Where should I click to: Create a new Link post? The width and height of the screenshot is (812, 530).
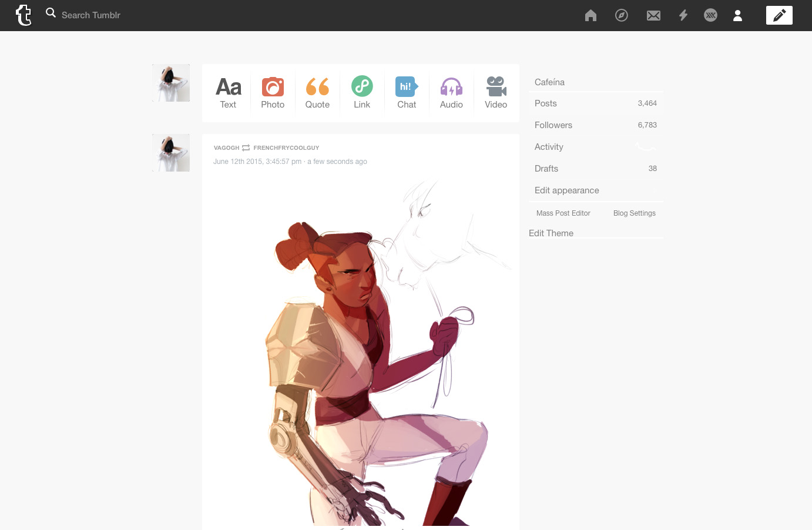coord(362,93)
